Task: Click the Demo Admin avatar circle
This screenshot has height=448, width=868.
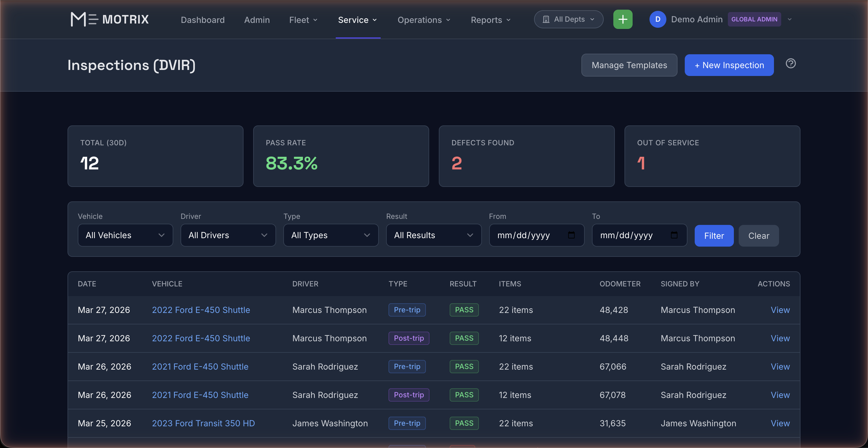Action: point(657,19)
